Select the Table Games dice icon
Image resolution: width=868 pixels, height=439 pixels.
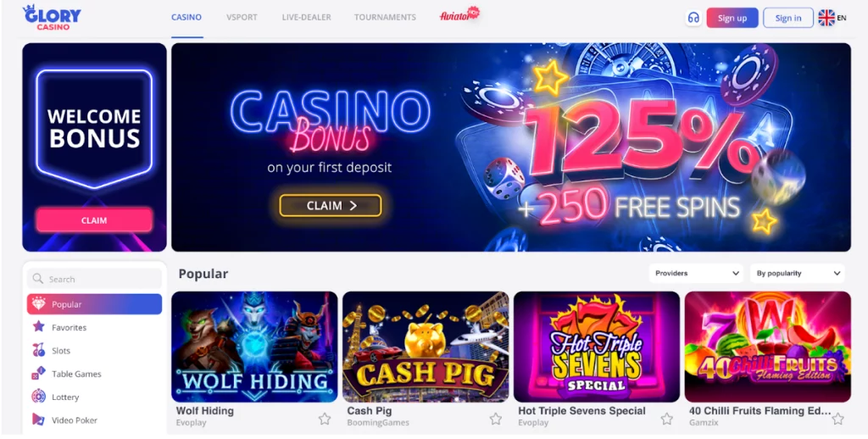38,374
